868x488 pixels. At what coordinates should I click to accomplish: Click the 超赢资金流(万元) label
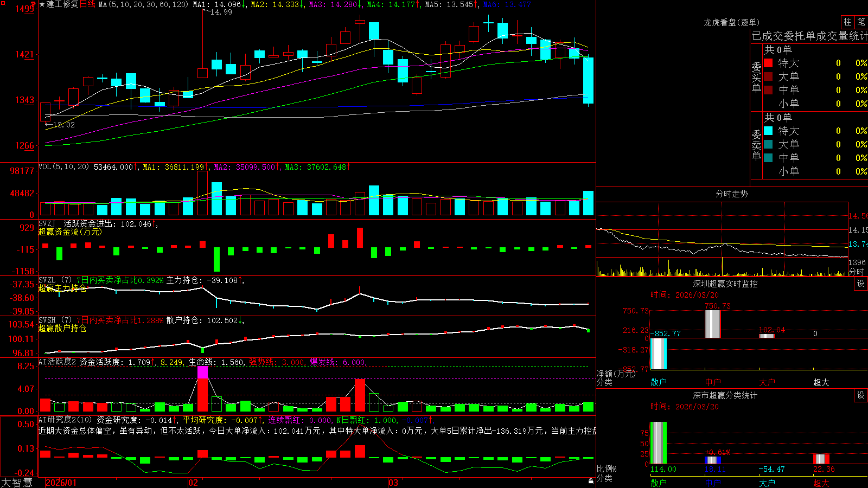70,232
